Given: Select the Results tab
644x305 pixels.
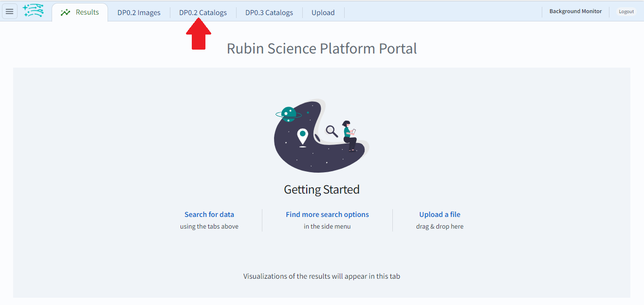Looking at the screenshot, I should pos(86,12).
